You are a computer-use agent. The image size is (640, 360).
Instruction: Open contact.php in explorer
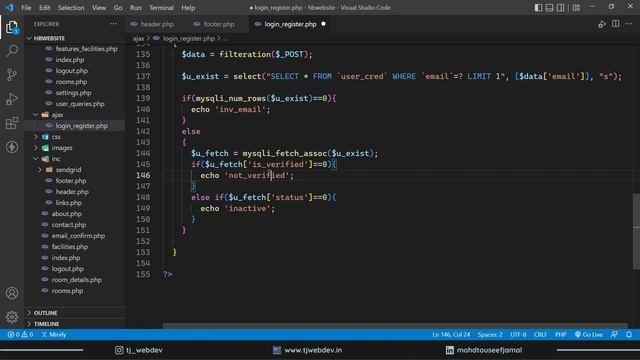click(x=69, y=225)
